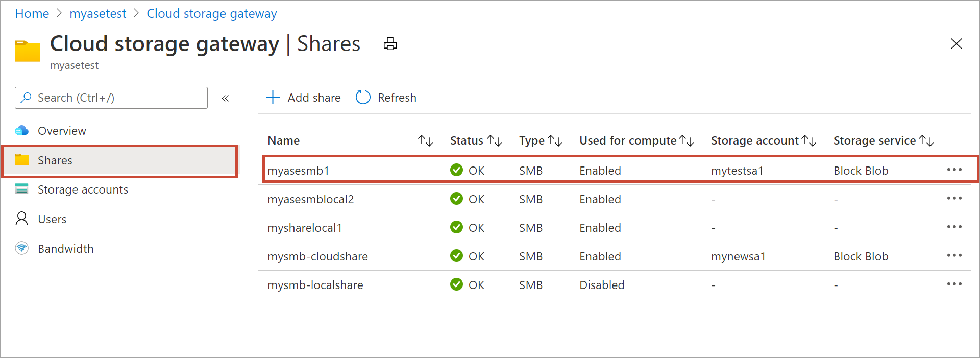Click the Add share plus icon
980x358 pixels.
click(x=273, y=97)
